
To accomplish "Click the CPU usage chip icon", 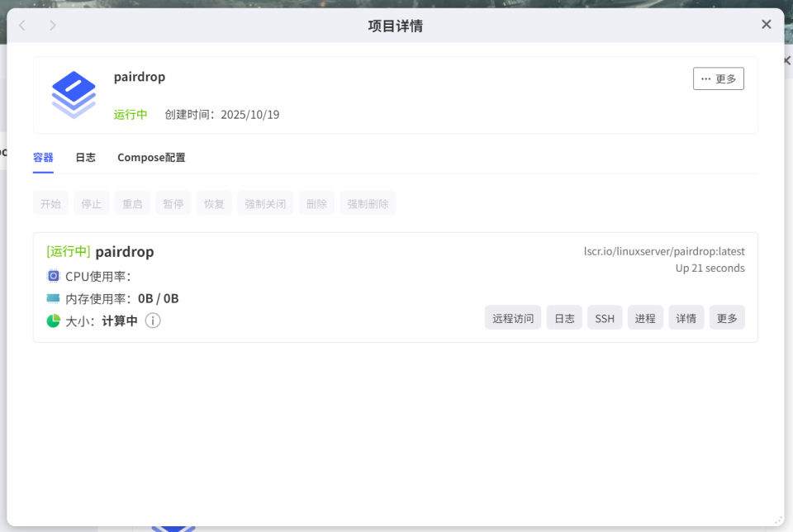I will tap(53, 276).
